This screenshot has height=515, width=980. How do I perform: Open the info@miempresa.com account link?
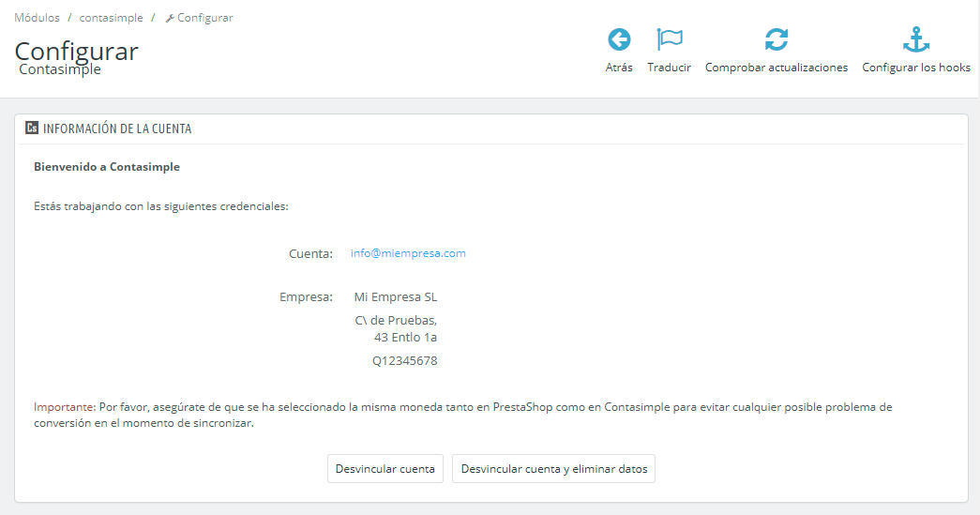click(408, 253)
